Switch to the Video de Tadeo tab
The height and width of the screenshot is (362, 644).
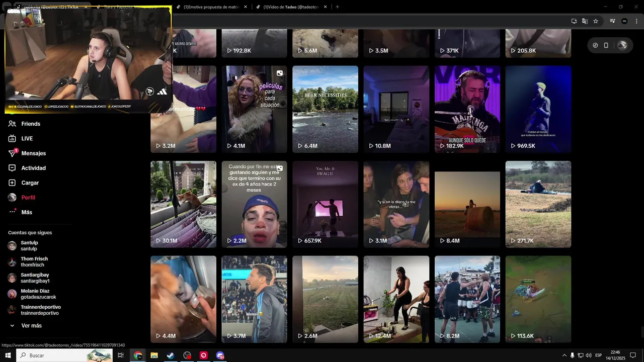[291, 7]
